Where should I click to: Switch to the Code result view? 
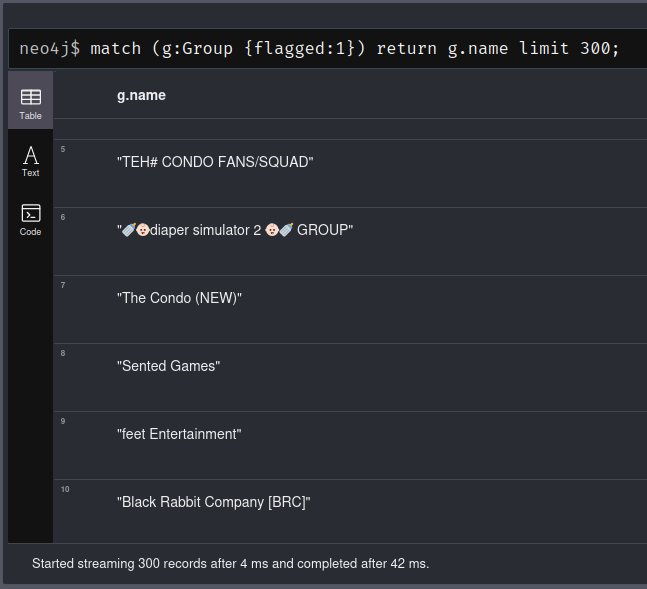pyautogui.click(x=31, y=220)
